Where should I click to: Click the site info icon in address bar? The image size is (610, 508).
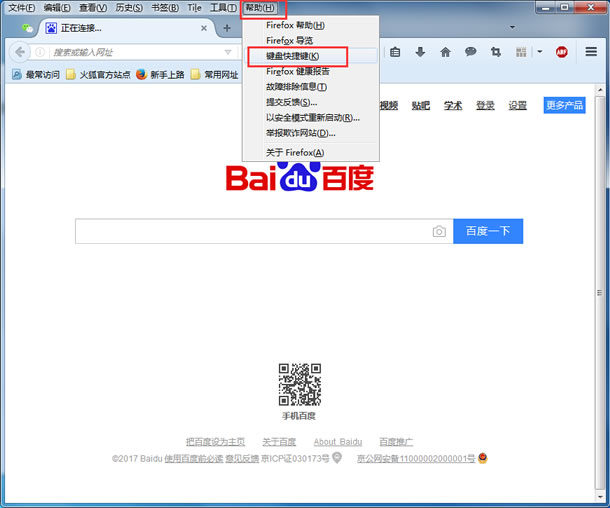pyautogui.click(x=40, y=52)
